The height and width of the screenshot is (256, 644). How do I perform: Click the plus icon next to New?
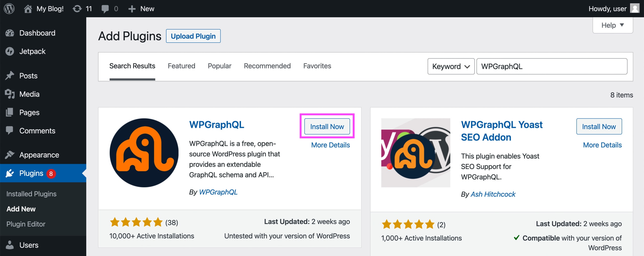click(132, 9)
